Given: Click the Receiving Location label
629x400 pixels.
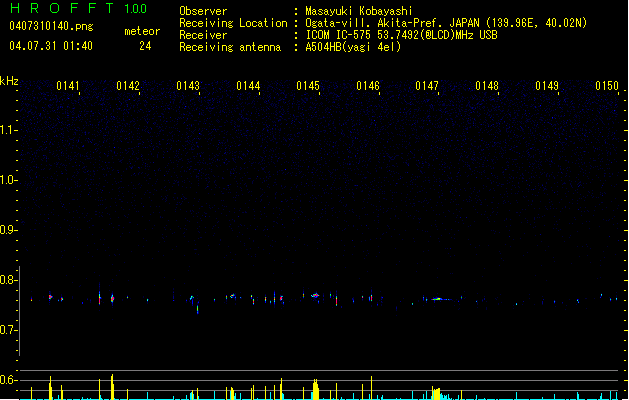Looking at the screenshot, I should [233, 23].
